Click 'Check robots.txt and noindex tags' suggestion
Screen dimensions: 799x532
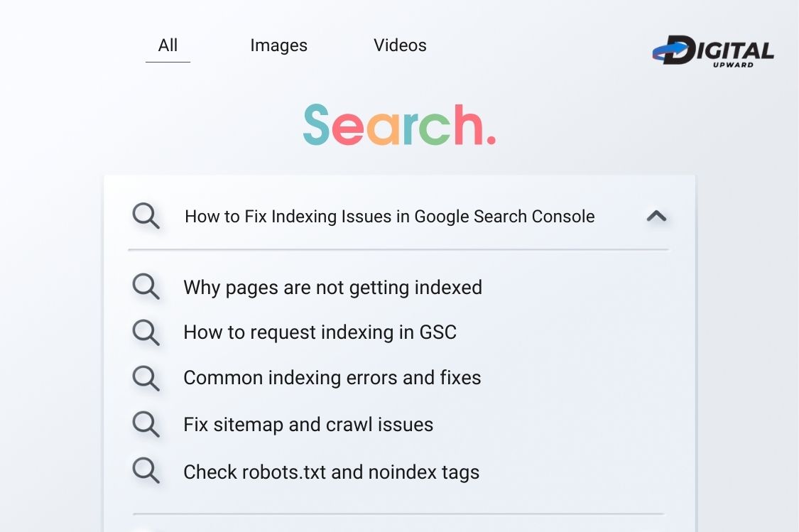[332, 471]
